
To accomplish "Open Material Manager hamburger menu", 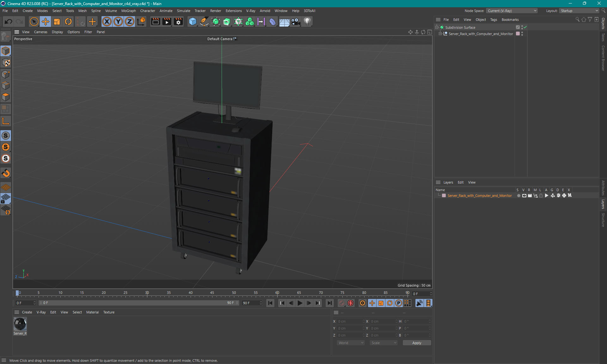I will (17, 312).
